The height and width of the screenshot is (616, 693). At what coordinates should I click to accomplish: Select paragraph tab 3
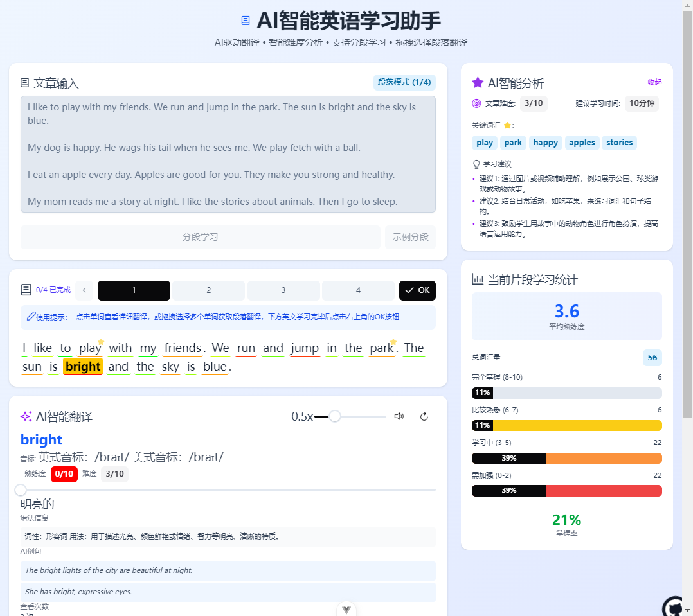pos(283,290)
